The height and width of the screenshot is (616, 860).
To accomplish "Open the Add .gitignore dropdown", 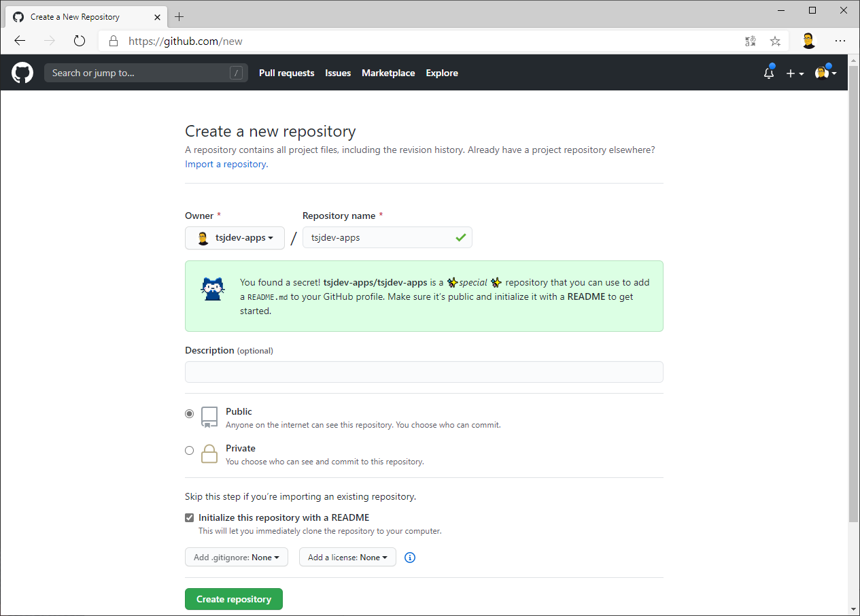I will pos(237,558).
